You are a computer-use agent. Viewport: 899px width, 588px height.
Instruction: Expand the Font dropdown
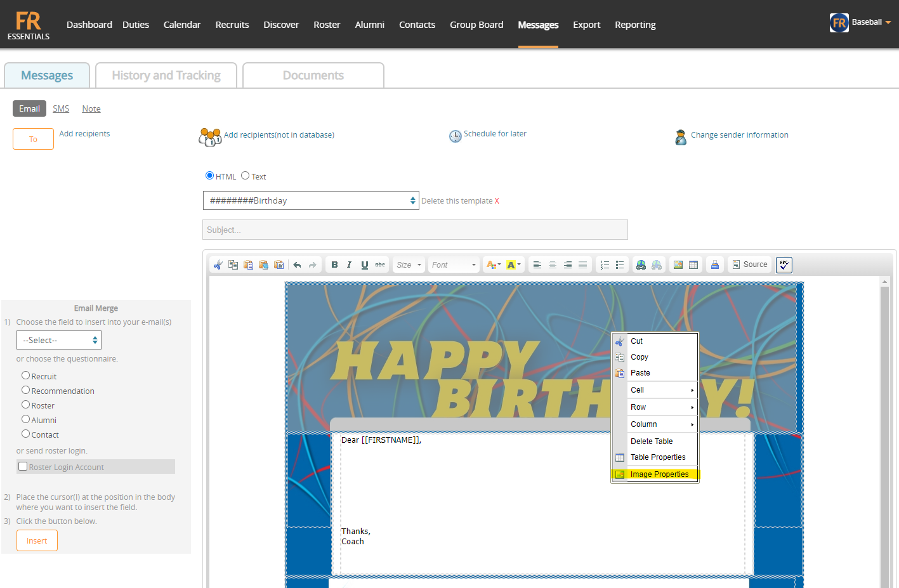point(454,265)
